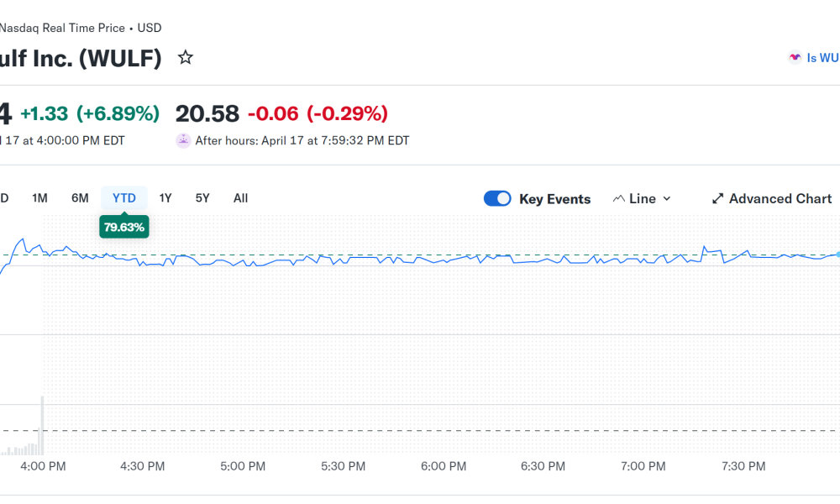Show the 1Y price chart
The image size is (840, 504).
(x=165, y=198)
